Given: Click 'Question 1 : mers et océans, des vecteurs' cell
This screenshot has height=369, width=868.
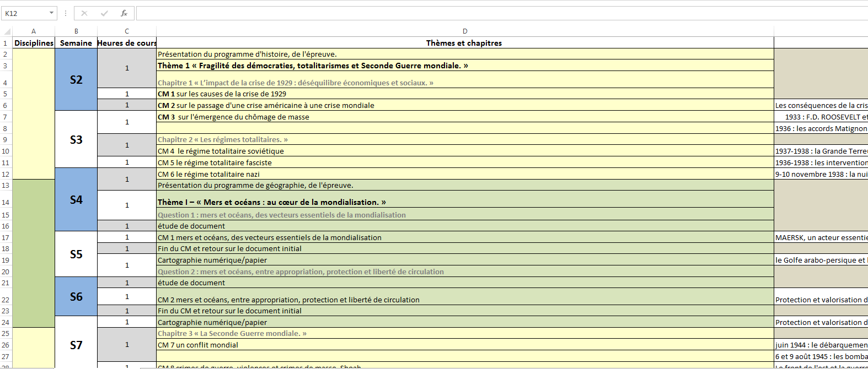Looking at the screenshot, I should point(465,215).
